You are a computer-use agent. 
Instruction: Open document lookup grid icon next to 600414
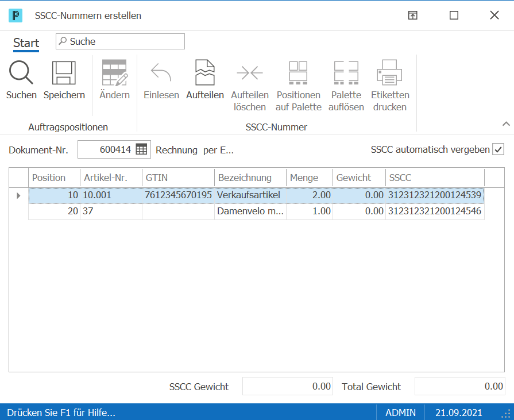pos(141,149)
